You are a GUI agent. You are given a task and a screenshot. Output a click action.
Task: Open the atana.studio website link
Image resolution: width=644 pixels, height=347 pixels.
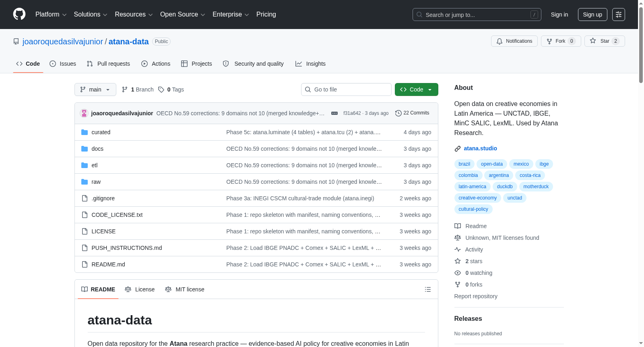point(480,148)
